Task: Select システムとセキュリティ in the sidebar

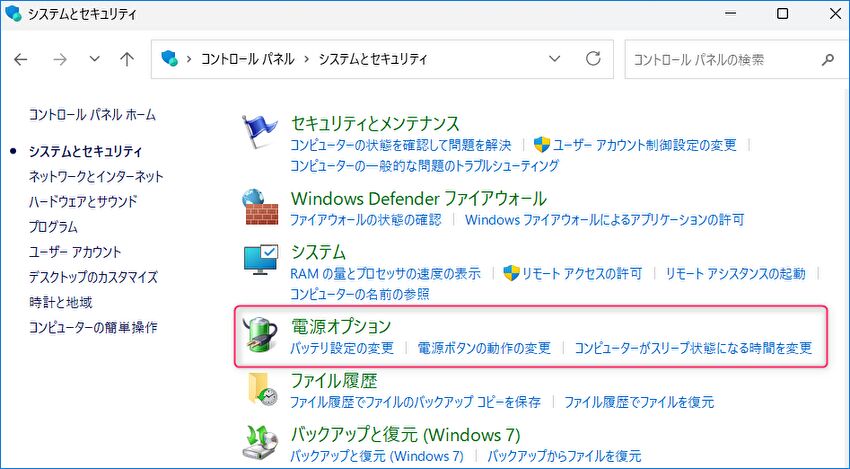Action: 85,151
